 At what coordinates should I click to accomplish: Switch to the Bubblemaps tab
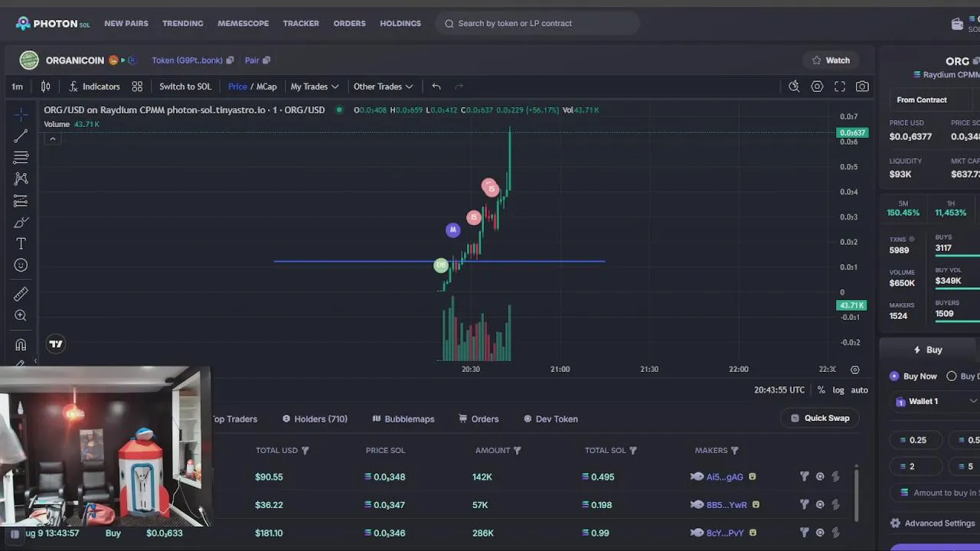coord(403,419)
